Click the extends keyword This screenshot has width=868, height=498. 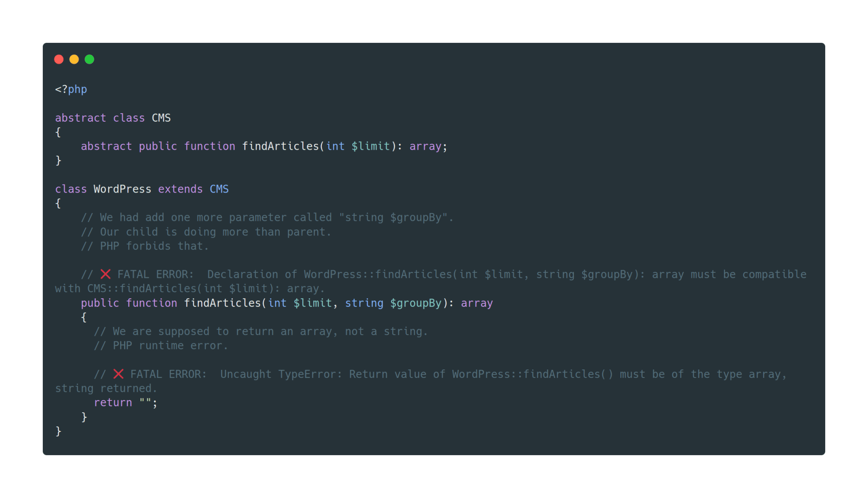pos(180,189)
